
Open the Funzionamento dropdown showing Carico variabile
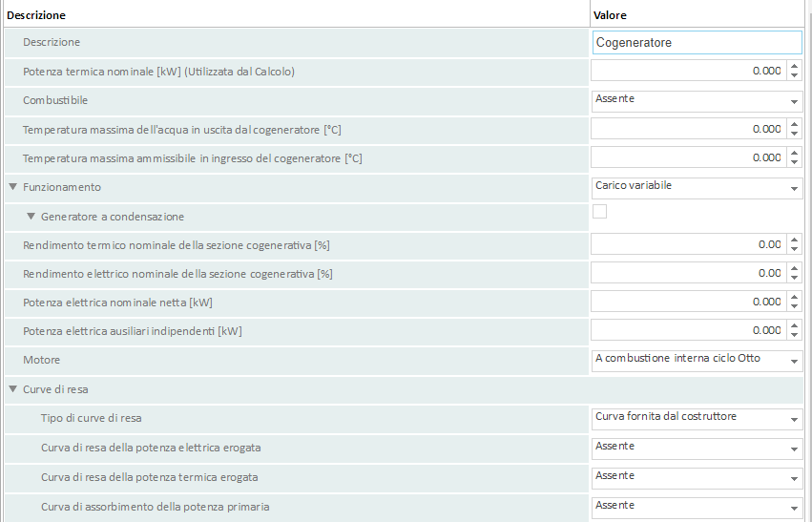point(697,188)
